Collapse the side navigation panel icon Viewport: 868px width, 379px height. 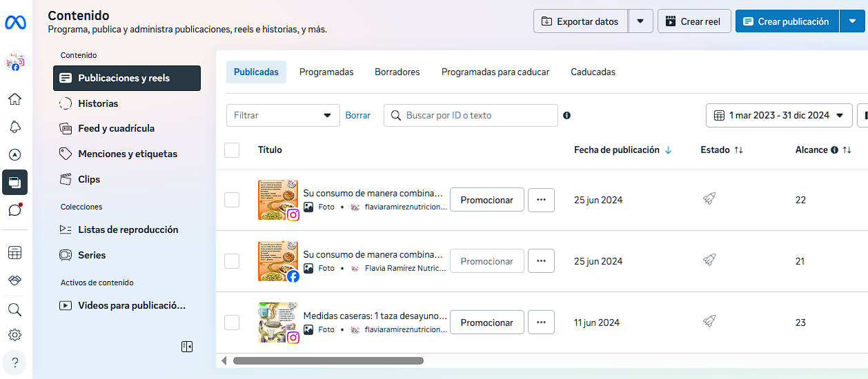pyautogui.click(x=187, y=347)
